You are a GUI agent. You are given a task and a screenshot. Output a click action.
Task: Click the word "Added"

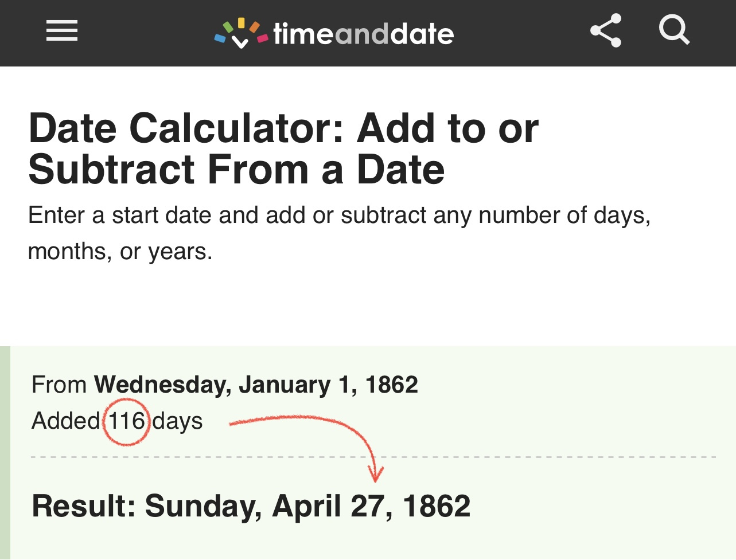pos(66,421)
